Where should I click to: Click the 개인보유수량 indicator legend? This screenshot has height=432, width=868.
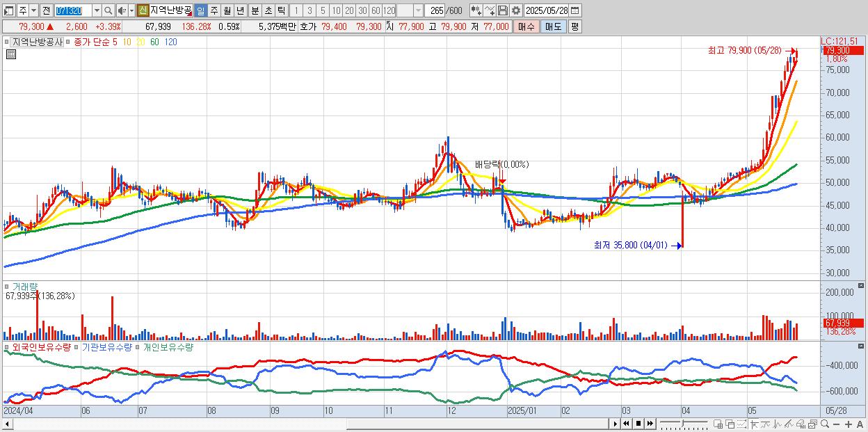click(168, 346)
